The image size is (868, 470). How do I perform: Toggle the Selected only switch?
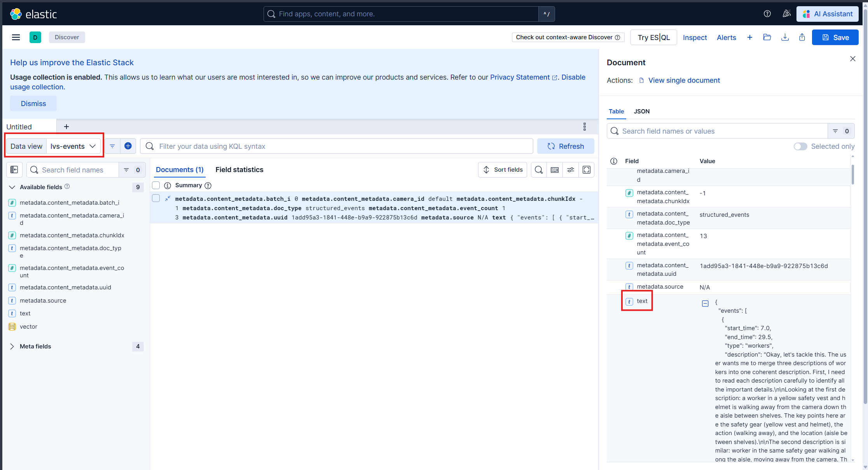(800, 146)
